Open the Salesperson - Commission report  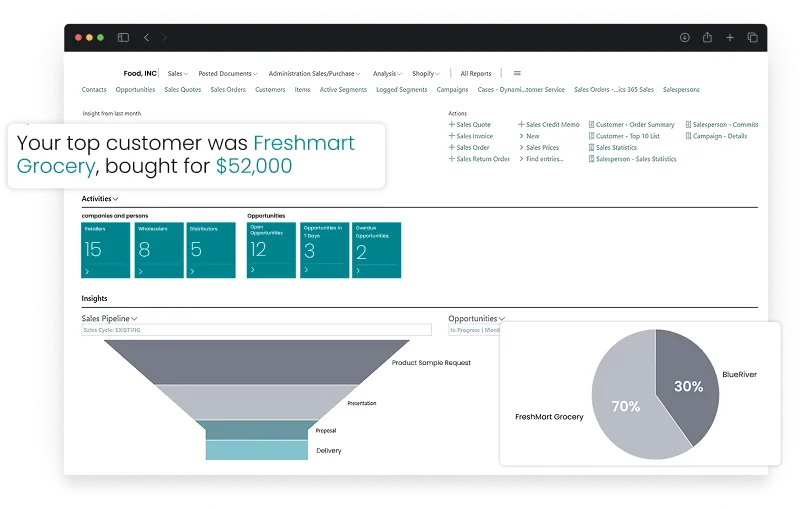point(722,124)
